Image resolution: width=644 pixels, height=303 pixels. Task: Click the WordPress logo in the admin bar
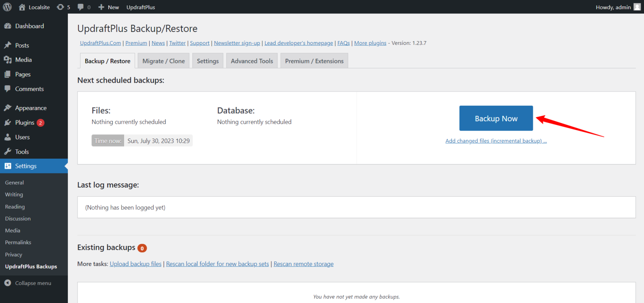[x=7, y=7]
